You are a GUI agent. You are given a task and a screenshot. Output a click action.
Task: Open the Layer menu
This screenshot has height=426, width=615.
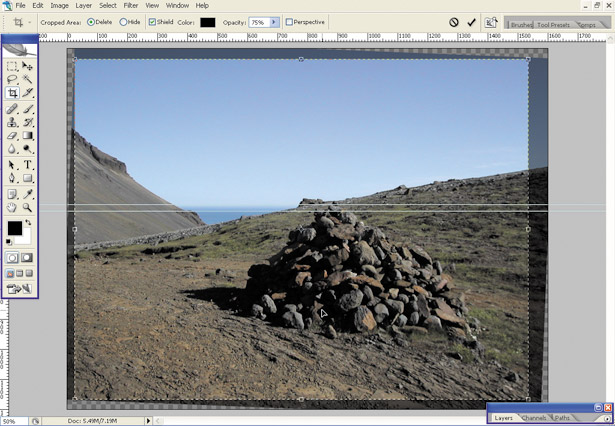[x=84, y=5]
